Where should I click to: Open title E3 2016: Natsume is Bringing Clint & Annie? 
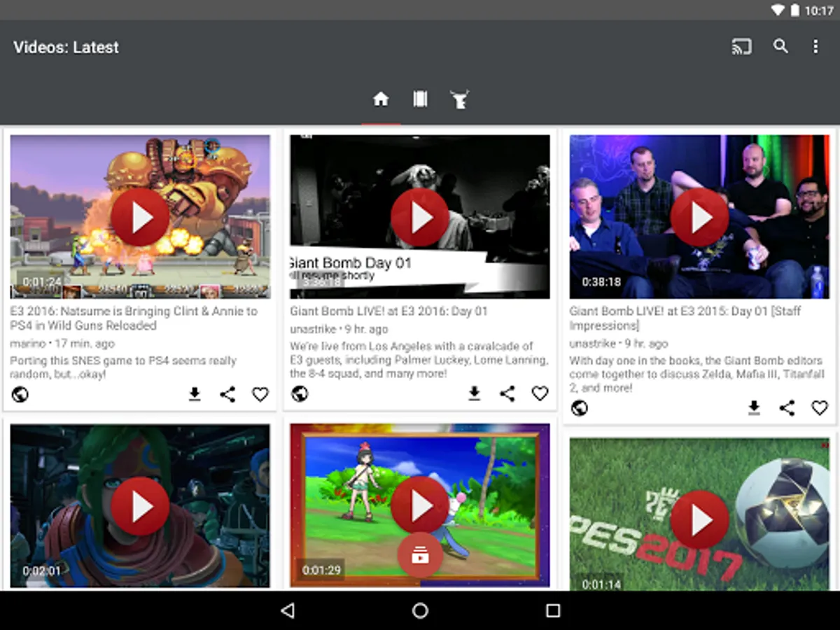(134, 318)
